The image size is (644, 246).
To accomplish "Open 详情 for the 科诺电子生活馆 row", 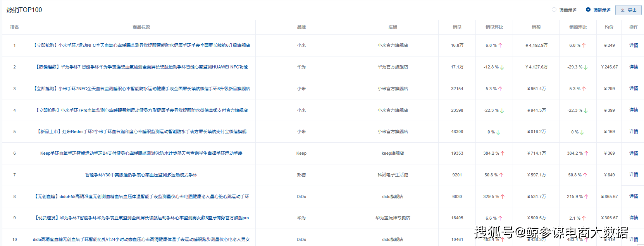I will point(634,175).
